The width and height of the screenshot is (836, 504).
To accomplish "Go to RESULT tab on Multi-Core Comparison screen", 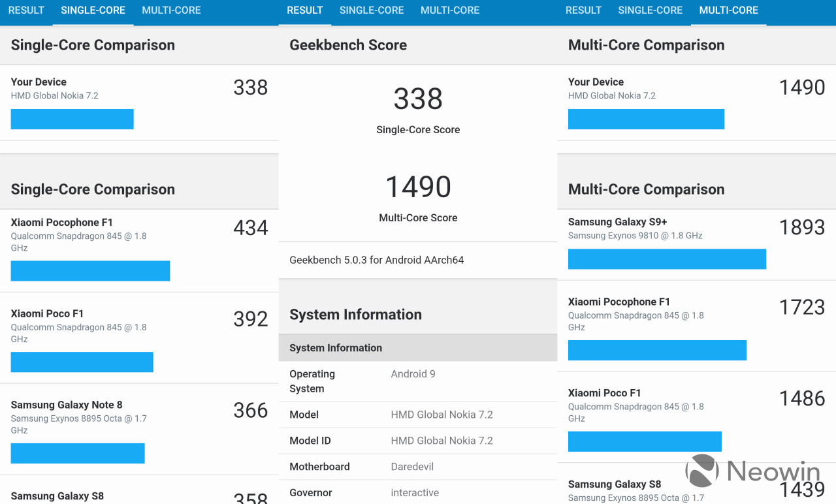I will (583, 10).
